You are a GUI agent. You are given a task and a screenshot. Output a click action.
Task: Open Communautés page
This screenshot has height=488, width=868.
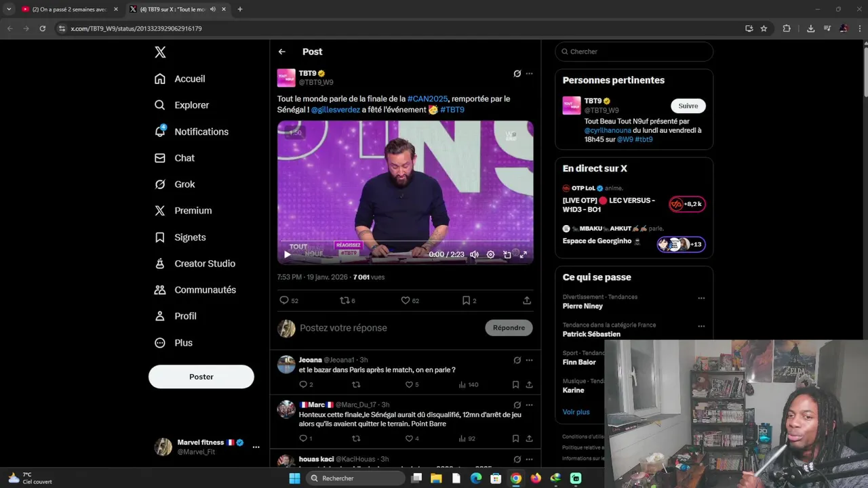195,289
